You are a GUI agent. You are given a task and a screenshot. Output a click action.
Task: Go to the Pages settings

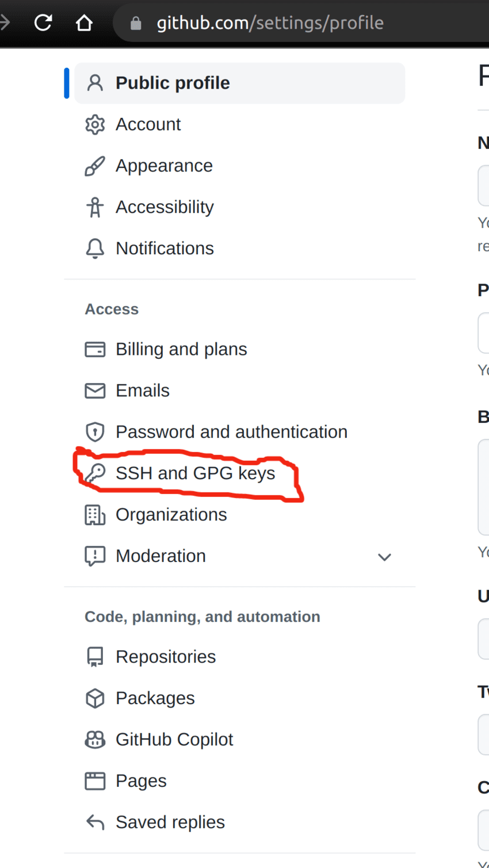(x=141, y=781)
